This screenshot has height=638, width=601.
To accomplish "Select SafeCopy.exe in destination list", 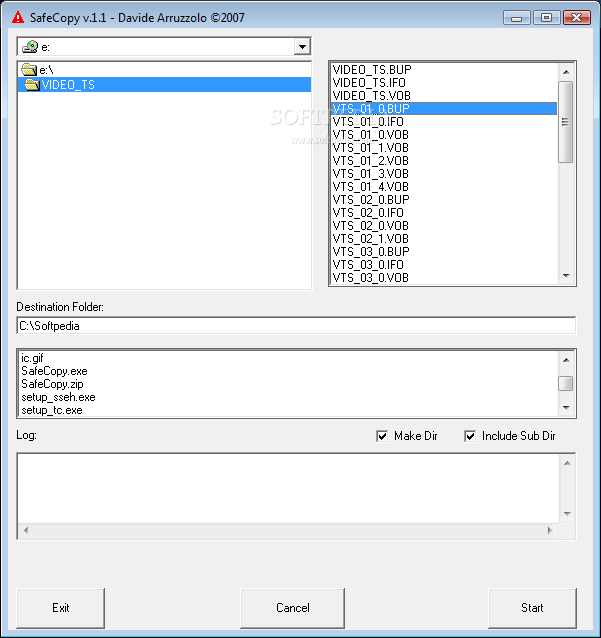I will click(x=288, y=371).
